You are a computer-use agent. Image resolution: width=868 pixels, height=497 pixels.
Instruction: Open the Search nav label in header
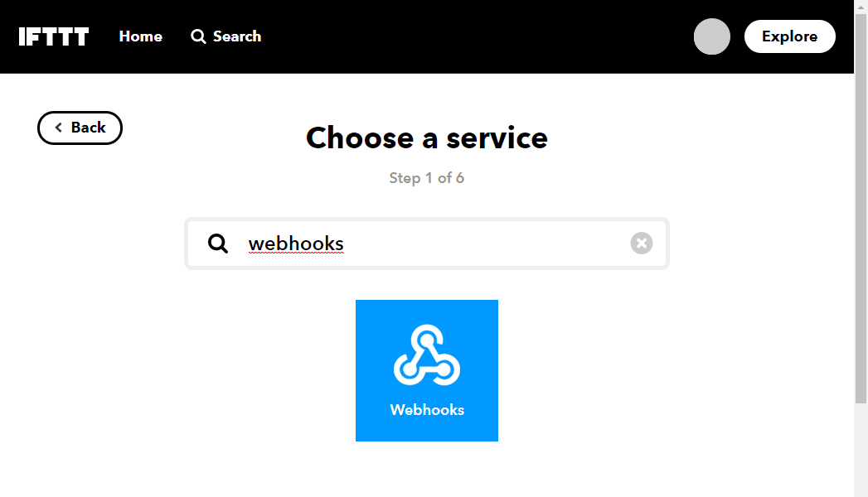click(237, 36)
